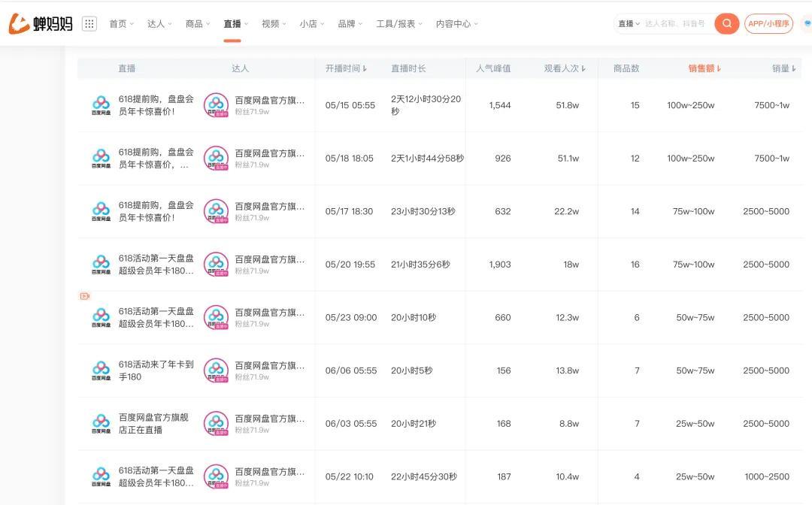Screen dimensions: 812x505
Task: Click the 蝉妈妈 logo
Action: click(41, 24)
